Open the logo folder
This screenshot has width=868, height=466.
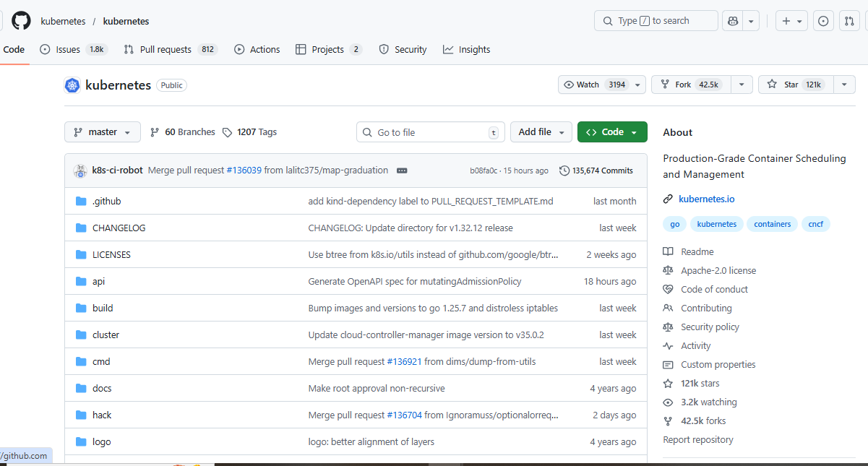102,441
